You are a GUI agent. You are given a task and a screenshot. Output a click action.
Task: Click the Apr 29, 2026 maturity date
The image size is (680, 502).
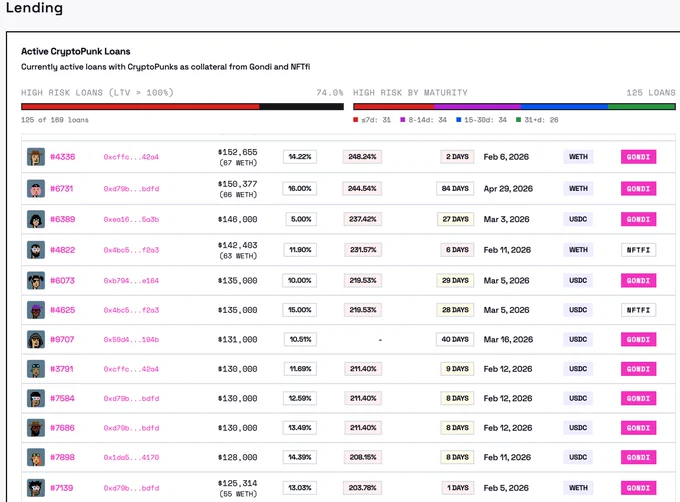point(508,189)
